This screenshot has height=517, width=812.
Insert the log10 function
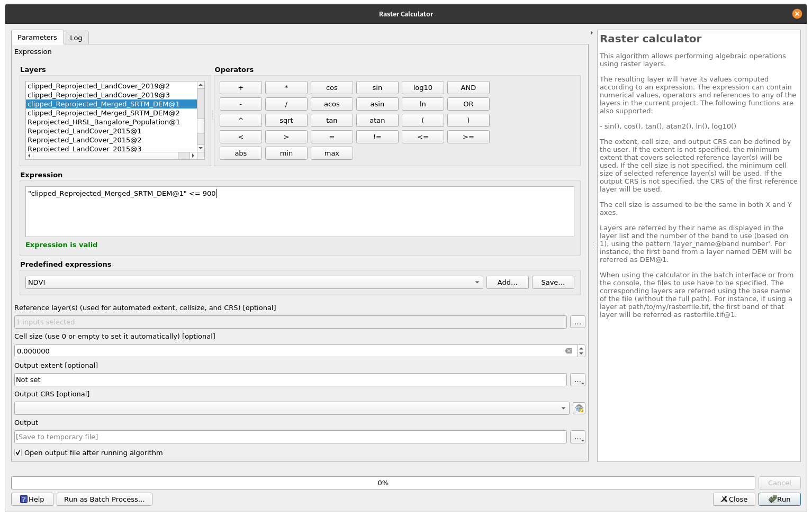tap(423, 88)
